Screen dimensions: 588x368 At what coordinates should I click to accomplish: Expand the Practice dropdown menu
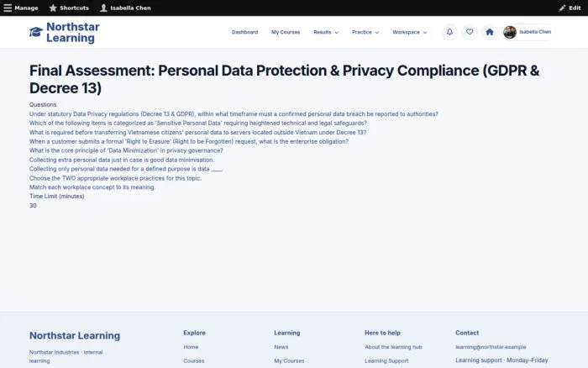[x=365, y=32]
